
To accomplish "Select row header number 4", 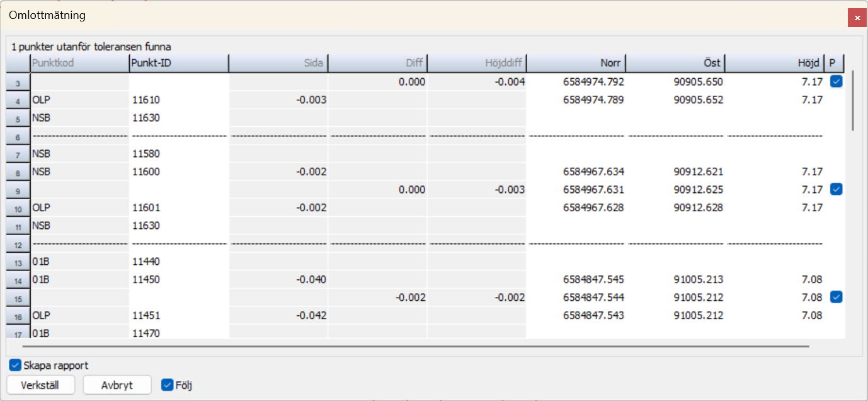I will [18, 100].
